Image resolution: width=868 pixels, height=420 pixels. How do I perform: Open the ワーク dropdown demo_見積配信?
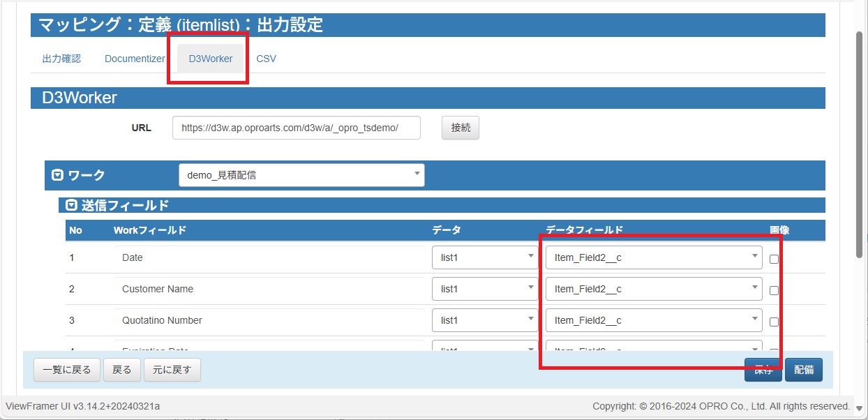[301, 175]
